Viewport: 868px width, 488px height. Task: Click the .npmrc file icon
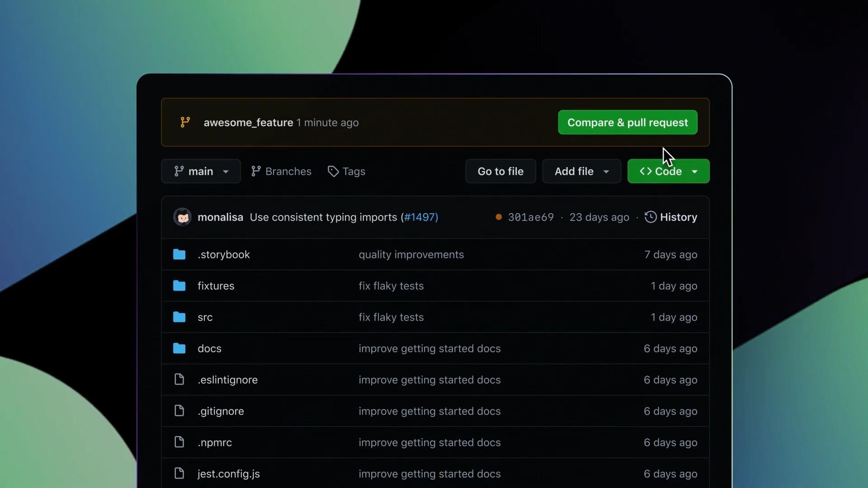179,442
